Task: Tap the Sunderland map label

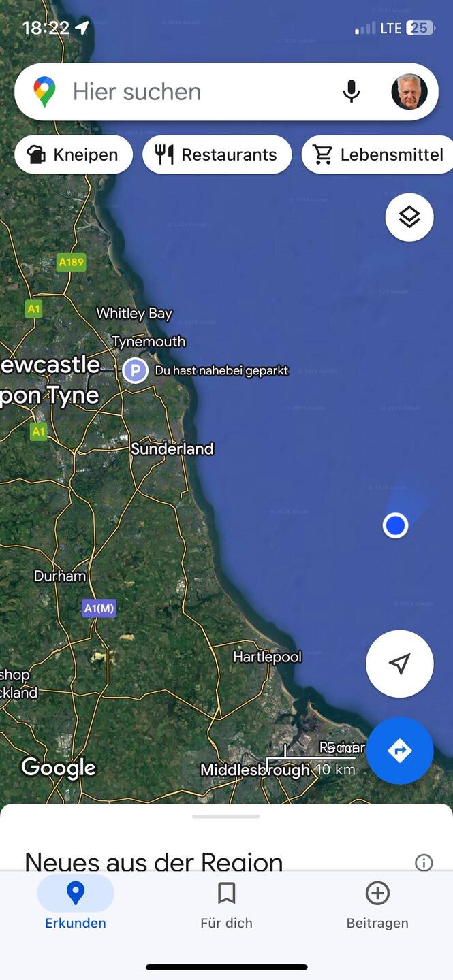Action: [172, 448]
